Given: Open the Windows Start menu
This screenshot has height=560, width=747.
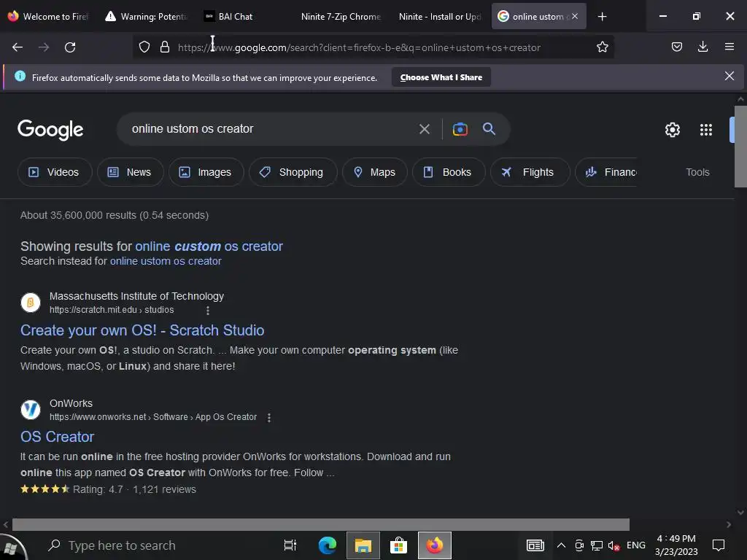Looking at the screenshot, I should (12, 547).
